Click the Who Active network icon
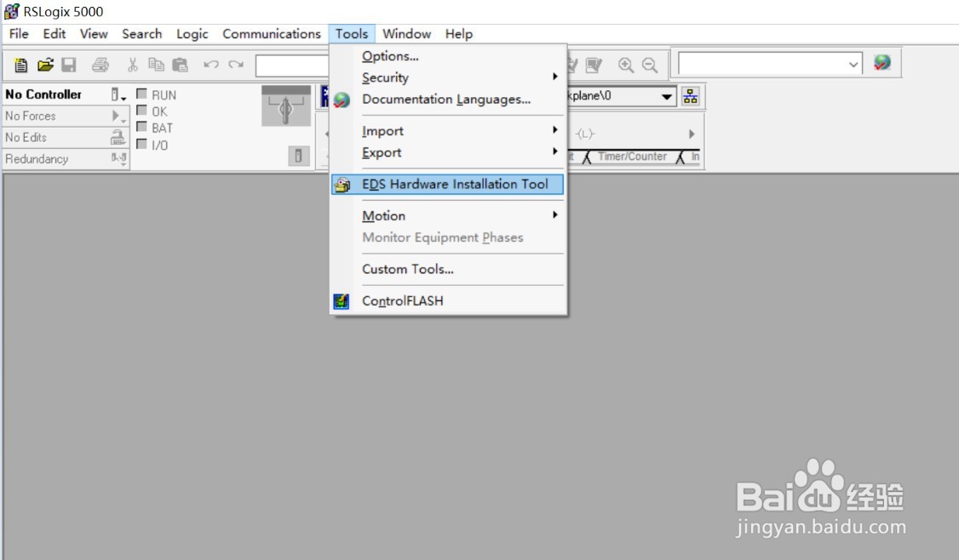Viewport: 959px width, 560px height. 691,96
